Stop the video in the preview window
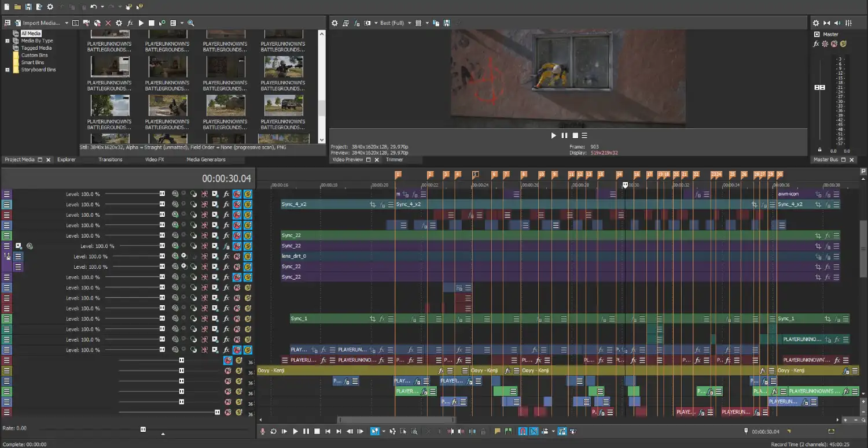The image size is (868, 448). [575, 135]
